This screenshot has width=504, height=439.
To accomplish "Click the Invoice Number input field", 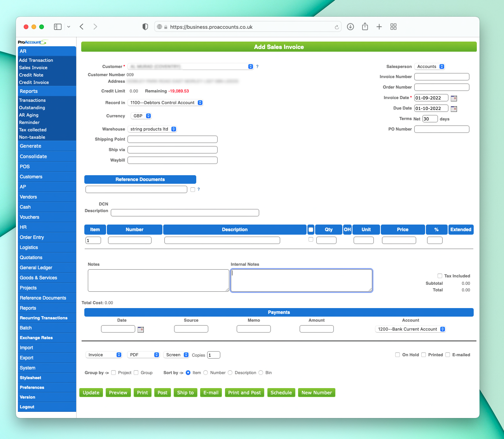I will coord(441,77).
